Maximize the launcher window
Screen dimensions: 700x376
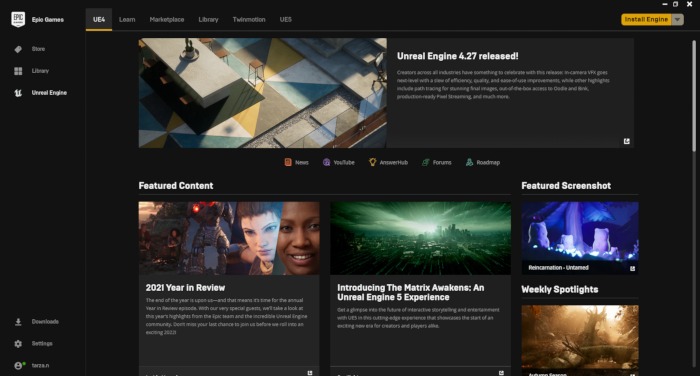click(675, 4)
